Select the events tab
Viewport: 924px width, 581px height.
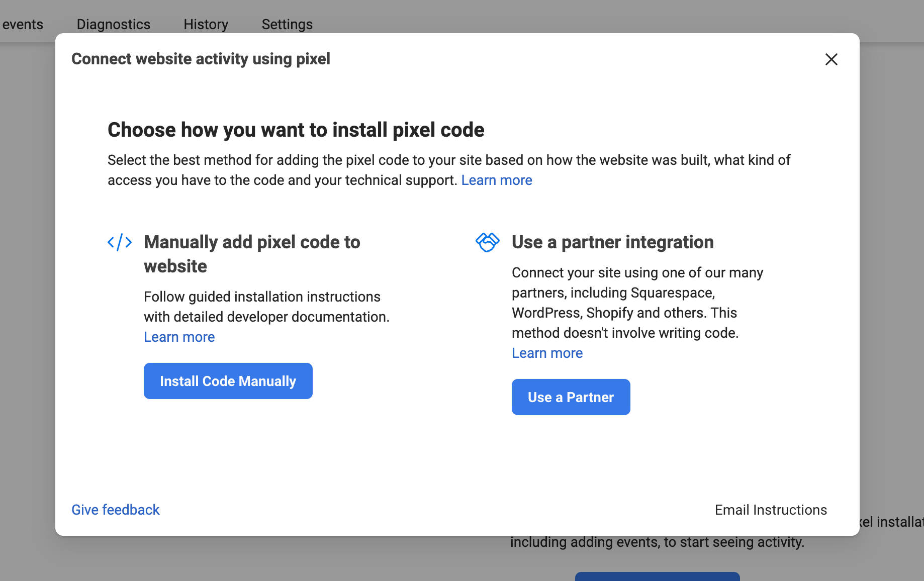click(x=23, y=24)
